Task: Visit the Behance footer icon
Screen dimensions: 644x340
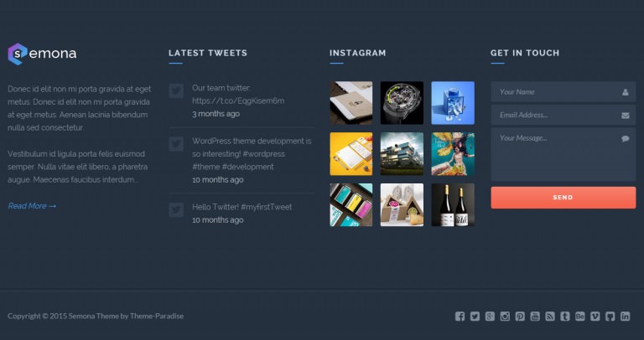Action: [x=580, y=317]
